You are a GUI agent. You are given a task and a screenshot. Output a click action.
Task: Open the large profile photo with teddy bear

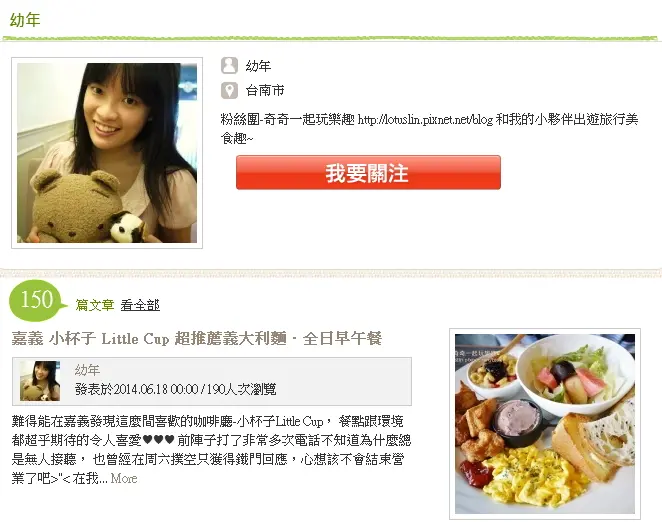coord(107,153)
